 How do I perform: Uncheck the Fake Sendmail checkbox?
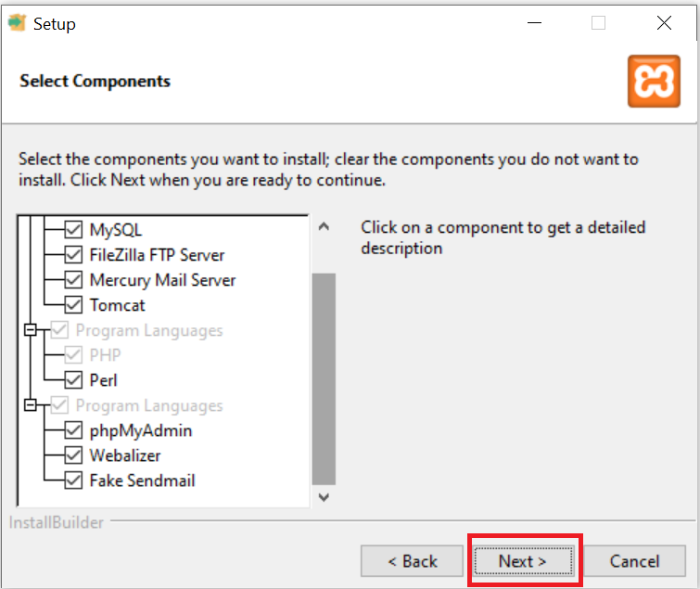[74, 480]
